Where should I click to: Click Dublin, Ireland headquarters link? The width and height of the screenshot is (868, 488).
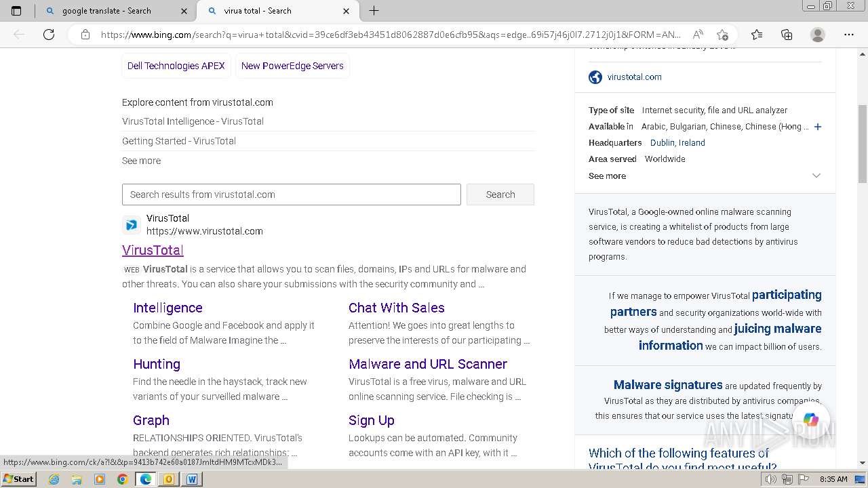point(677,143)
